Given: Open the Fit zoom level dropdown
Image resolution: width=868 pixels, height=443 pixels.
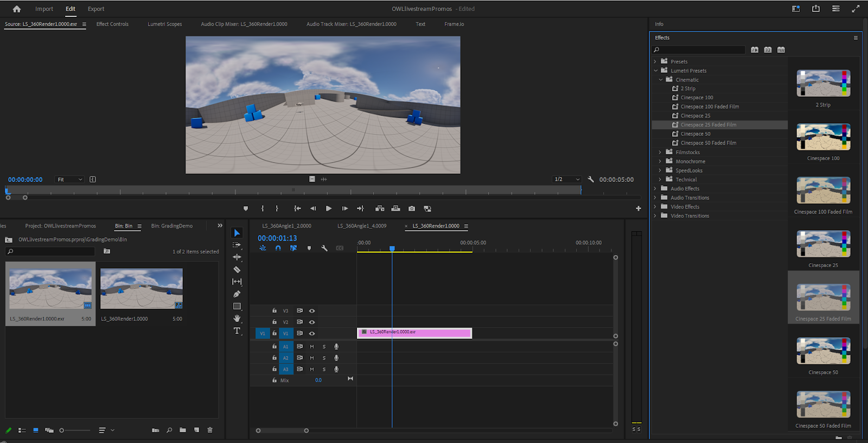Looking at the screenshot, I should click(70, 180).
